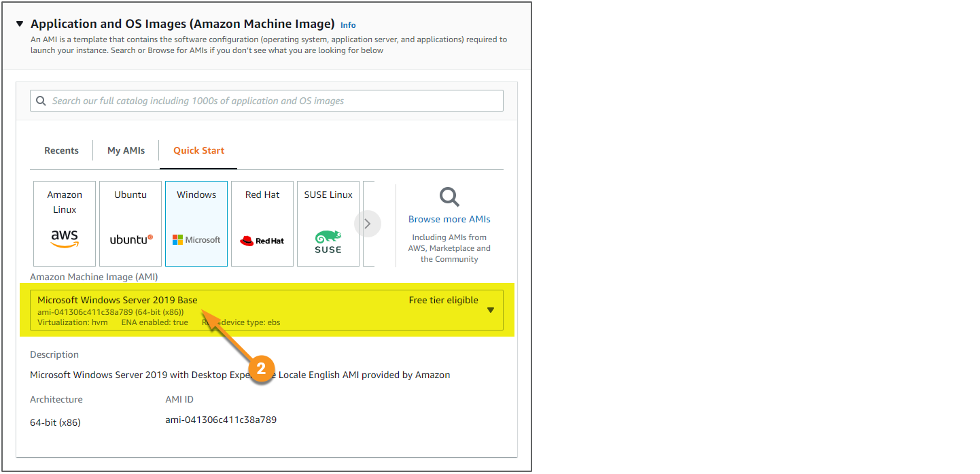
Task: Click the AMI ID value ami-041306c411c38a789
Action: [221, 420]
